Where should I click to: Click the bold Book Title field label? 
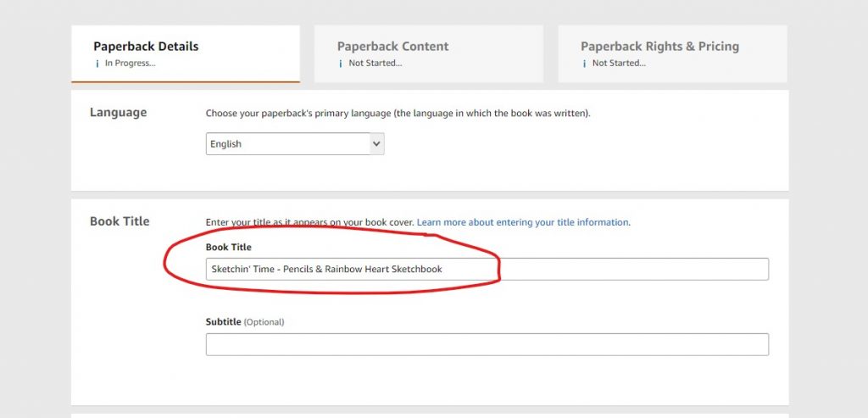coord(229,248)
